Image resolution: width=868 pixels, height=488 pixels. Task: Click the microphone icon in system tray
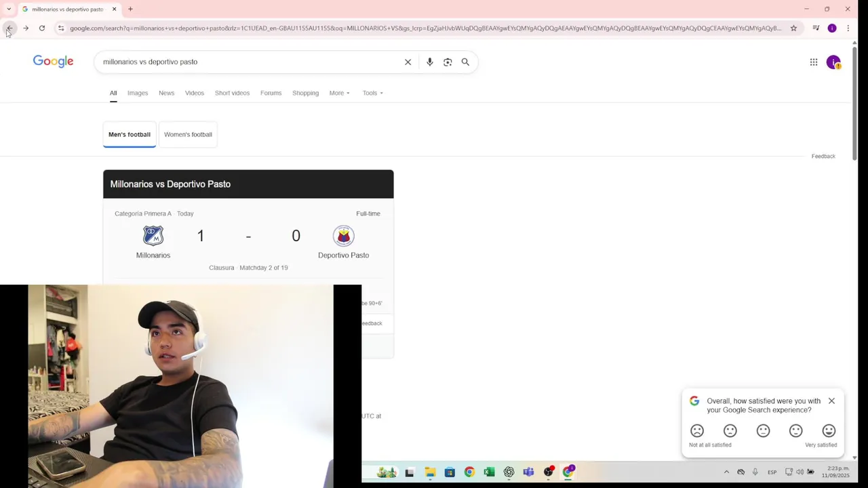tap(755, 472)
